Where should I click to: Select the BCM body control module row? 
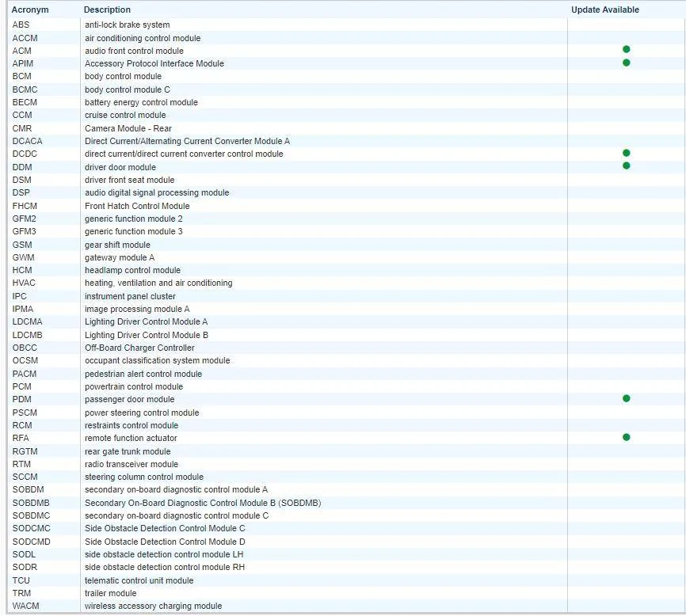tap(123, 77)
